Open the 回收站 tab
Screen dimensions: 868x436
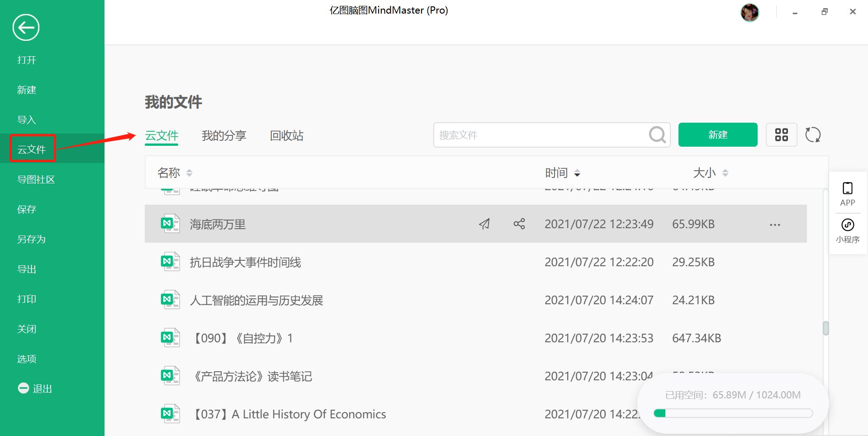pos(286,135)
